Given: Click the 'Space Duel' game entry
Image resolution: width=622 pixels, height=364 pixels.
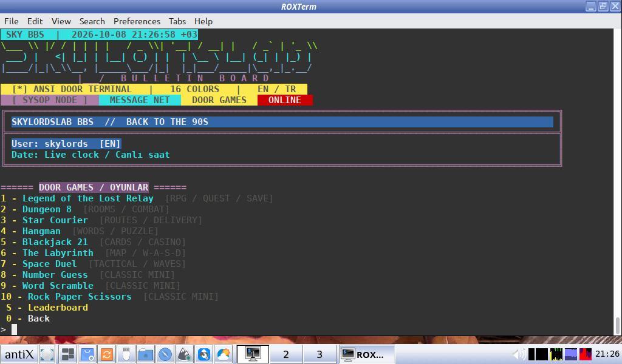Looking at the screenshot, I should click(50, 264).
